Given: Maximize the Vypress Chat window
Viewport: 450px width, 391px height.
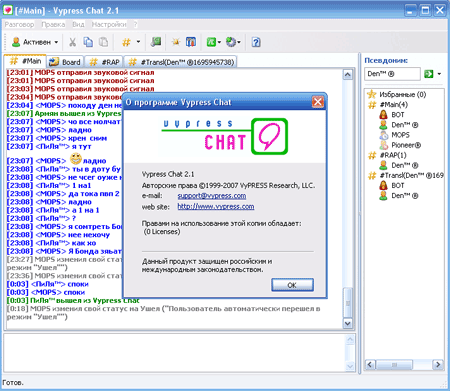Looking at the screenshot, I should point(425,10).
